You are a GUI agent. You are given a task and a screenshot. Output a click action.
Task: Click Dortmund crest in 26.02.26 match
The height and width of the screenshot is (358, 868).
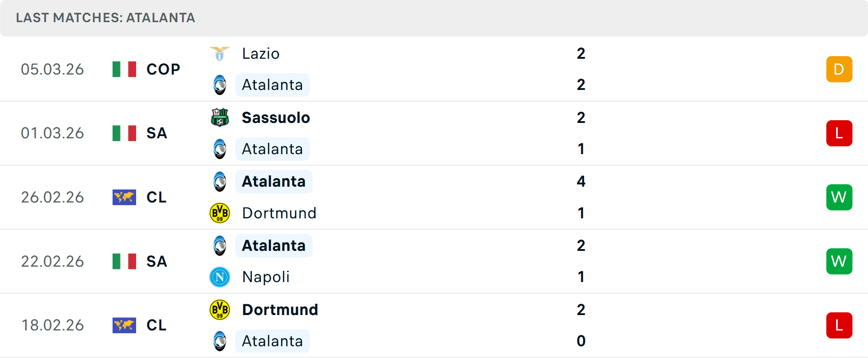220,213
